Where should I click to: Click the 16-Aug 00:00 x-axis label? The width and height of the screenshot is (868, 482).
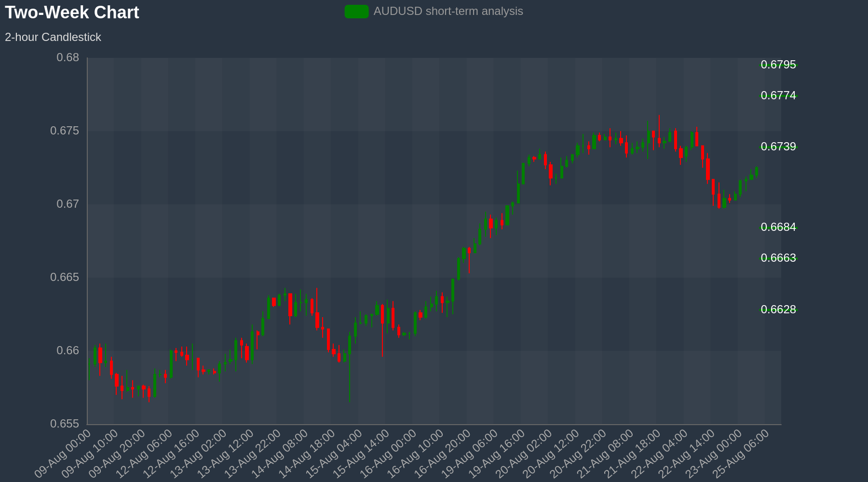388,454
